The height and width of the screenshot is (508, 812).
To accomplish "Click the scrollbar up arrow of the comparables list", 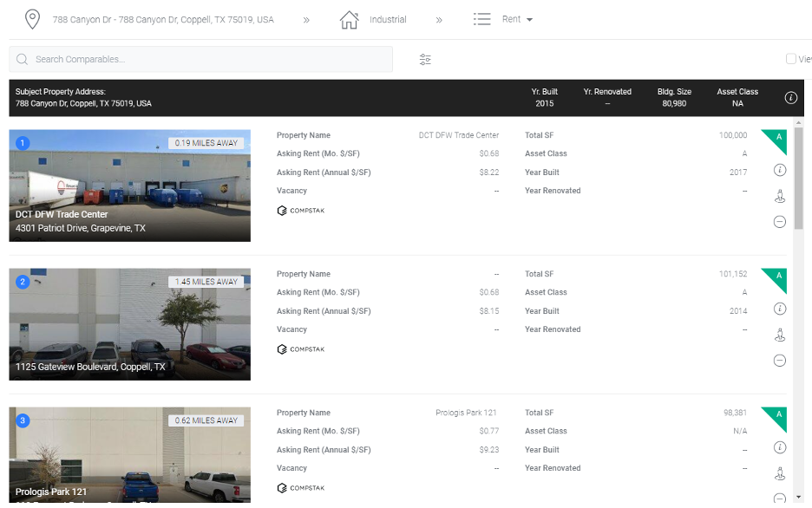I will click(x=798, y=123).
